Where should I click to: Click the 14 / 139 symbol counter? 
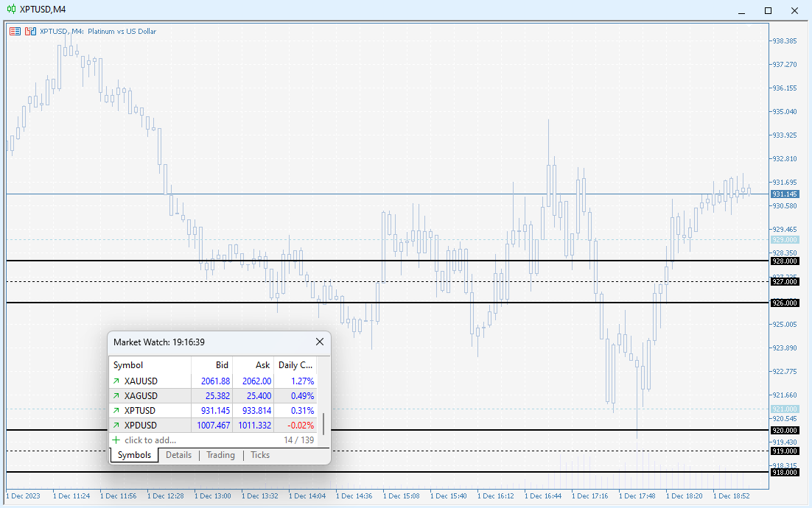tap(299, 440)
